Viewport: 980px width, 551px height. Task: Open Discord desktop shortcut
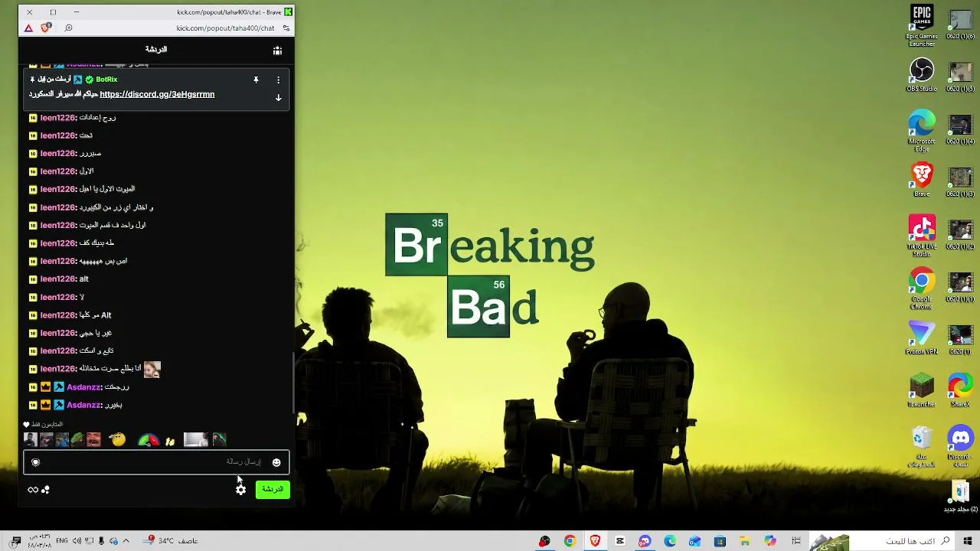click(960, 447)
